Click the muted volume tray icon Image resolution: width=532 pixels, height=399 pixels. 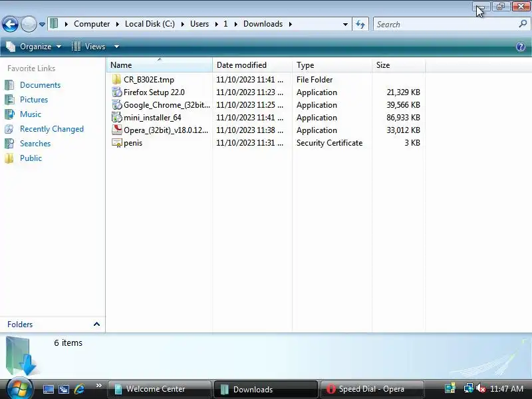(480, 388)
